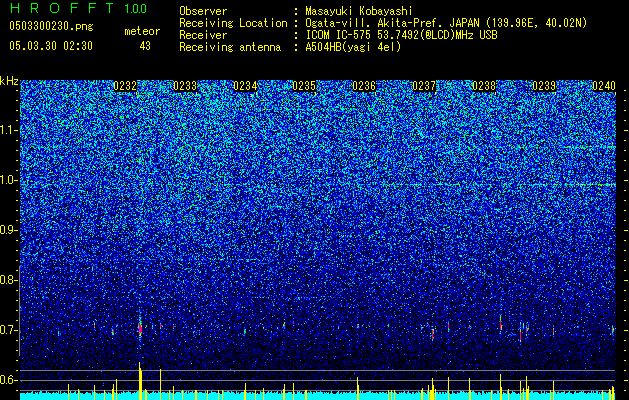Screen dimensions: 629x400
Task: Click the time marker 0235
Action: 304,86
